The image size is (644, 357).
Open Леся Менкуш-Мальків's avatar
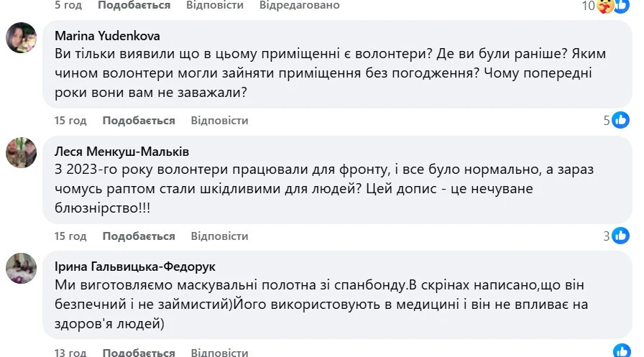pyautogui.click(x=21, y=153)
